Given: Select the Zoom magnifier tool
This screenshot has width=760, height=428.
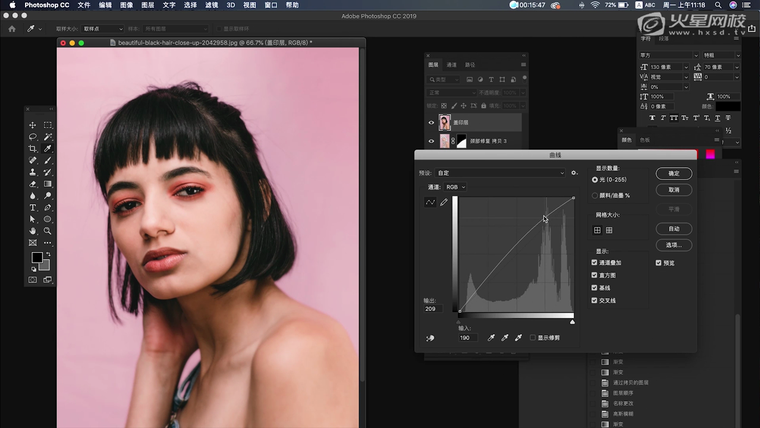Looking at the screenshot, I should [47, 230].
